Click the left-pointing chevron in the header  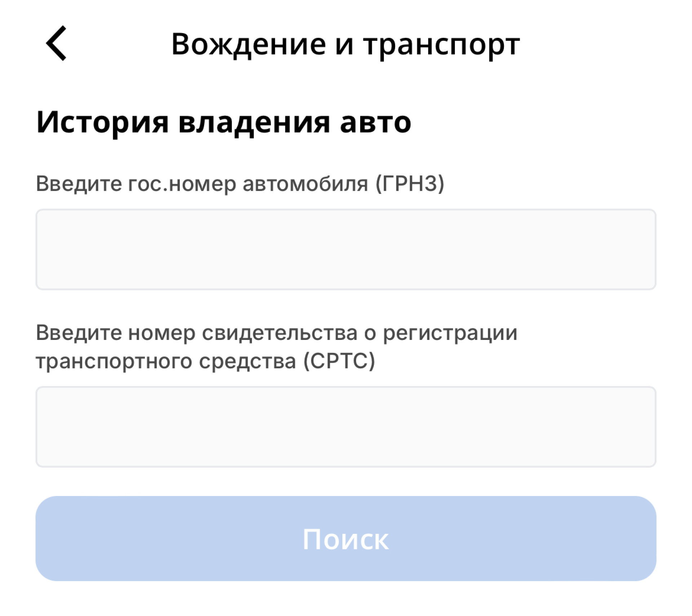tap(56, 43)
